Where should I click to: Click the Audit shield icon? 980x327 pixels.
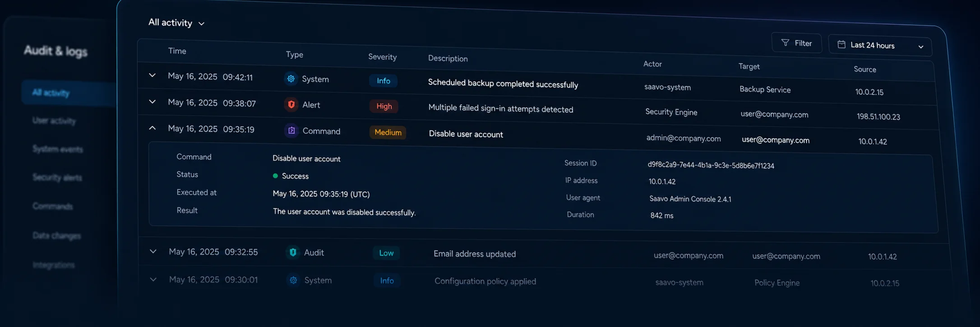[293, 252]
